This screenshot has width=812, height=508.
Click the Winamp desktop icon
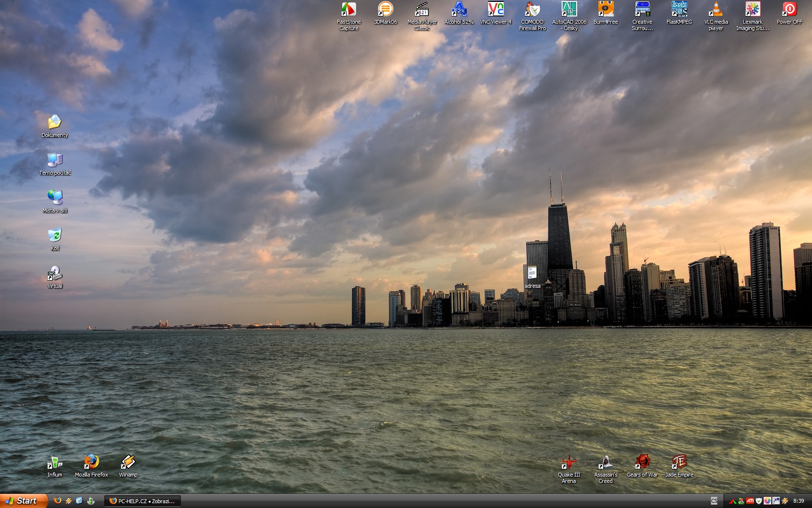(128, 463)
